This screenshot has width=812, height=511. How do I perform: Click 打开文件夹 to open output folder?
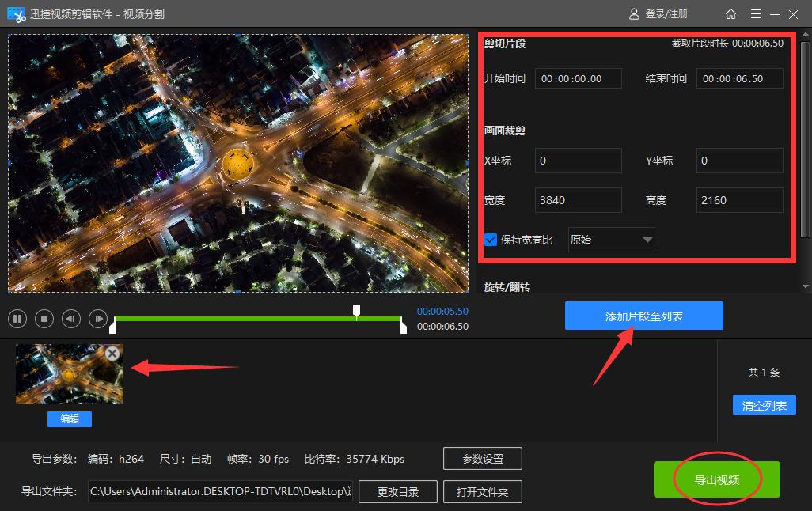tap(483, 491)
